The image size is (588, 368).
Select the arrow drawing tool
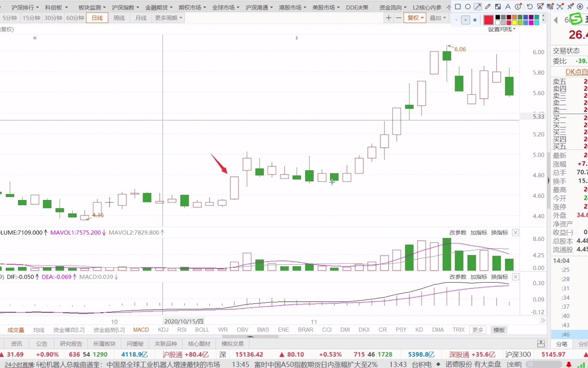(x=478, y=6)
